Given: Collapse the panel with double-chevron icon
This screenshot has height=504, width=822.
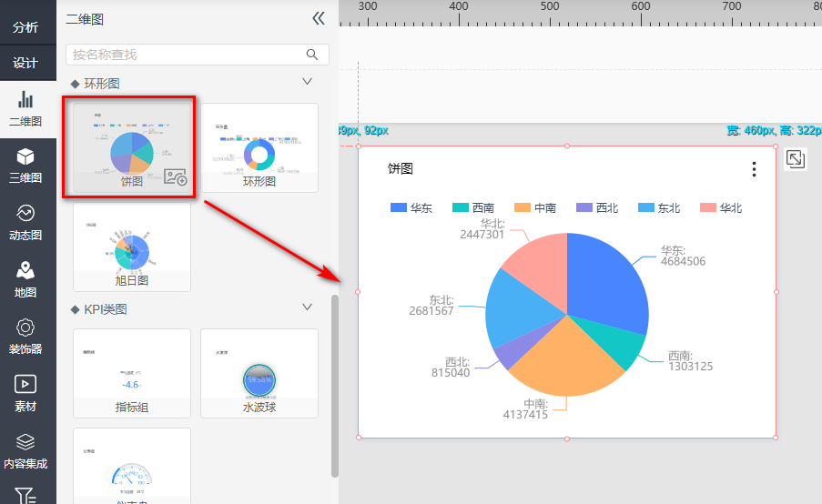Looking at the screenshot, I should [x=318, y=18].
